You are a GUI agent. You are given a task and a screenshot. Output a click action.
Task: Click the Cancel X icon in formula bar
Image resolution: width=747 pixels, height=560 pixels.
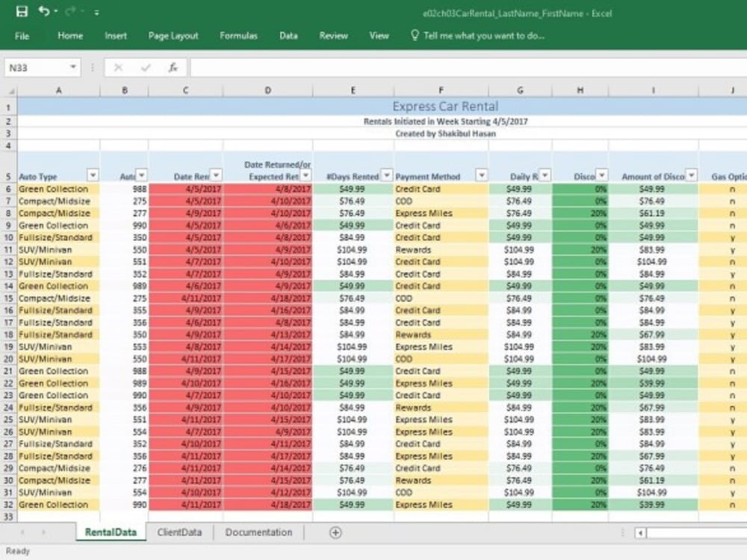coord(118,68)
